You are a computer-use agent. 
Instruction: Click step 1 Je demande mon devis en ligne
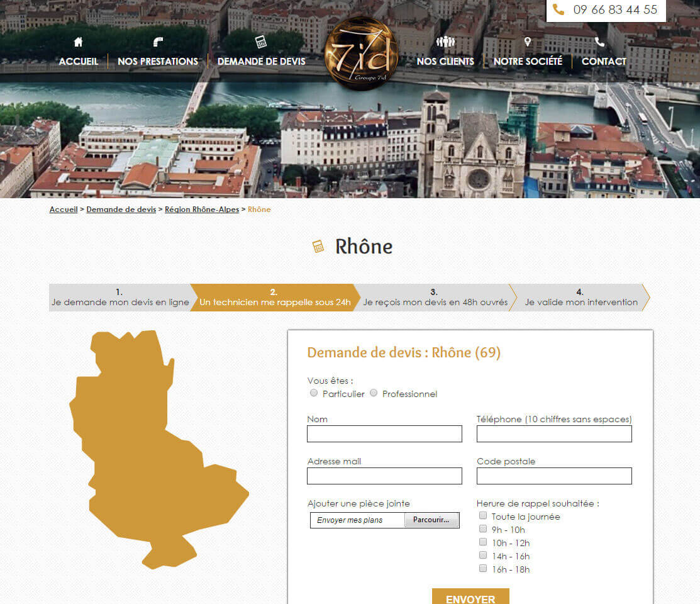120,298
